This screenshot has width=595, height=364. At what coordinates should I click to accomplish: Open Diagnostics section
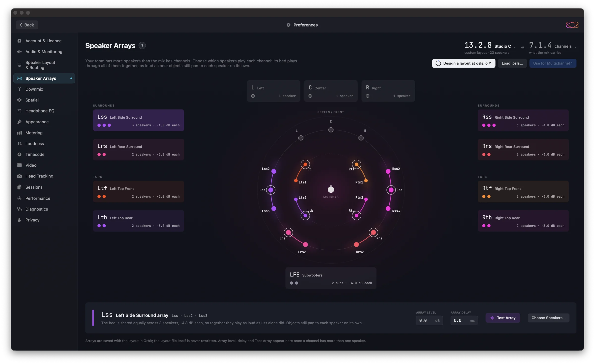pos(44,209)
